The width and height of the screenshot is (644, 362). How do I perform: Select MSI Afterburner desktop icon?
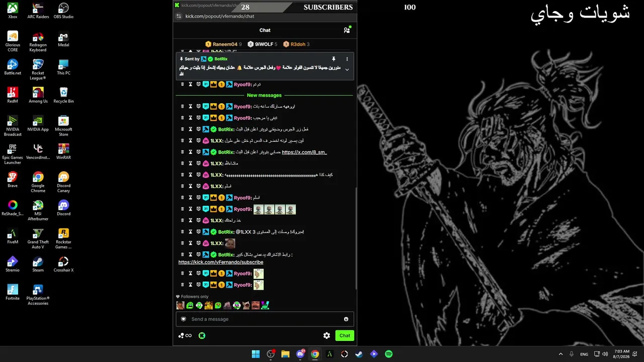[x=38, y=210]
